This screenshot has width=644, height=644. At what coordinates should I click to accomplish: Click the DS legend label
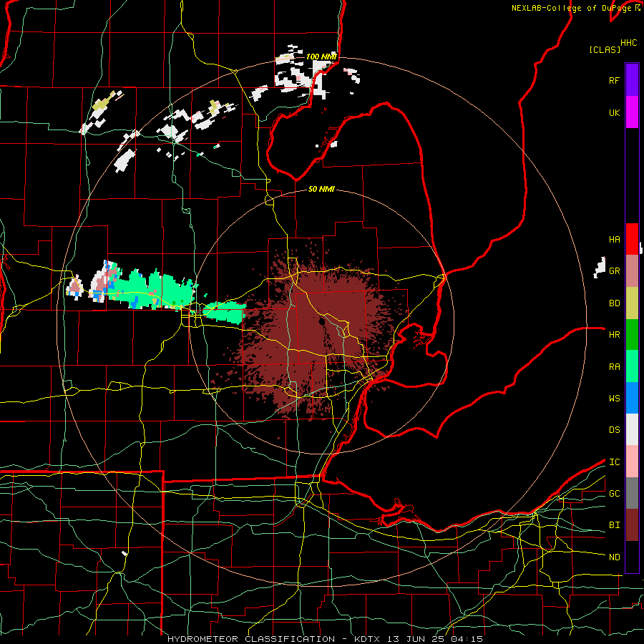point(614,429)
